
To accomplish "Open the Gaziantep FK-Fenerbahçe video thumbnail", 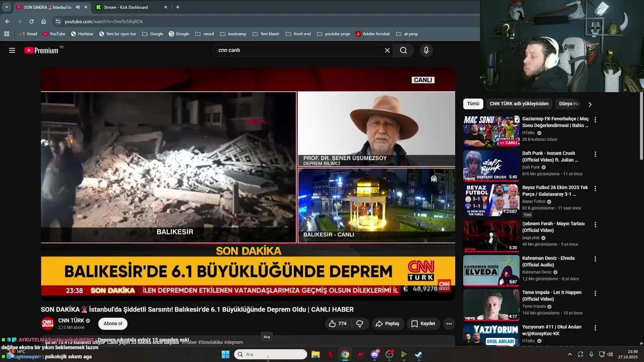I will 491,131.
